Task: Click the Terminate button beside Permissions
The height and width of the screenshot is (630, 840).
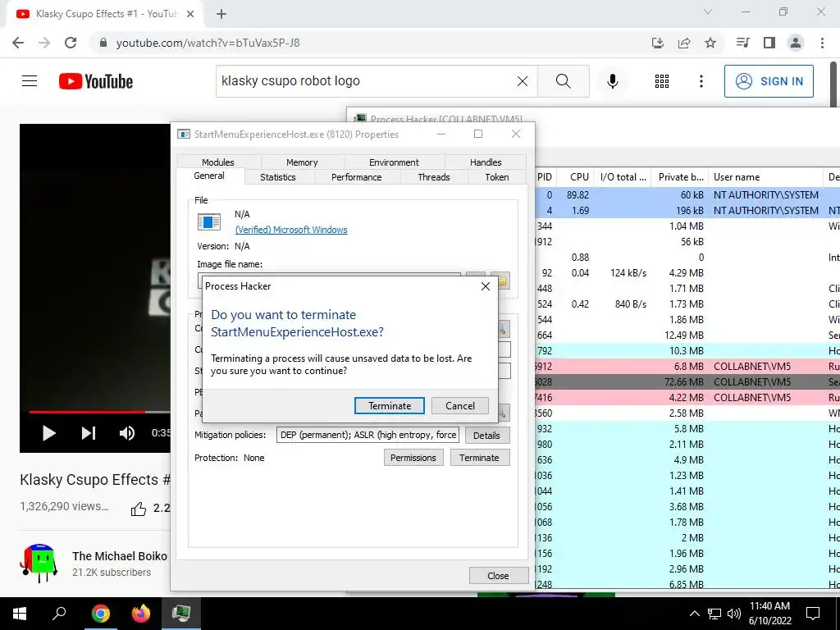Action: pos(479,458)
